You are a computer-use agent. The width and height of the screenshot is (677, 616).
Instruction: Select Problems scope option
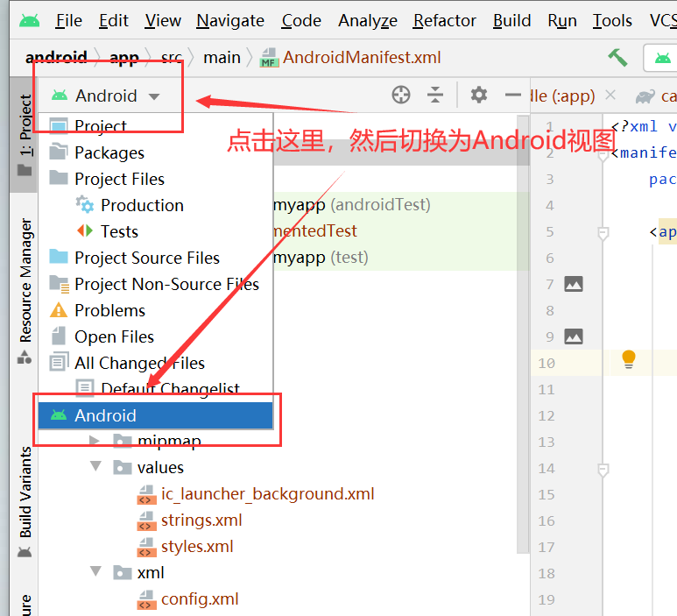155,310
